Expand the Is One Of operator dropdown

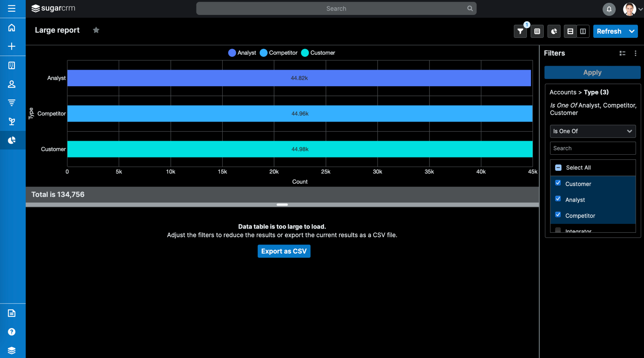coord(592,131)
